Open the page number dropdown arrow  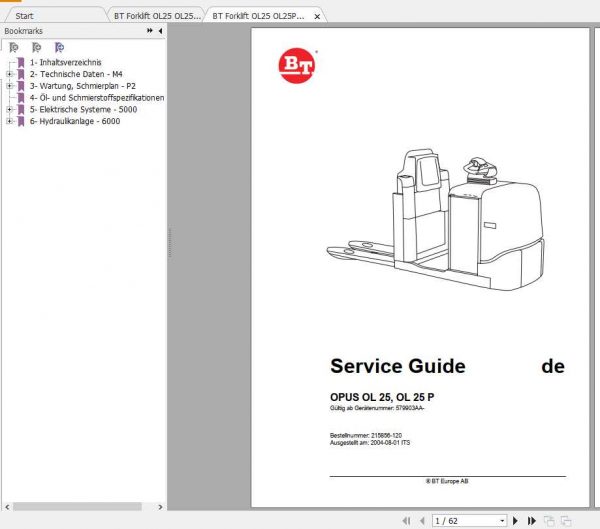tap(502, 521)
